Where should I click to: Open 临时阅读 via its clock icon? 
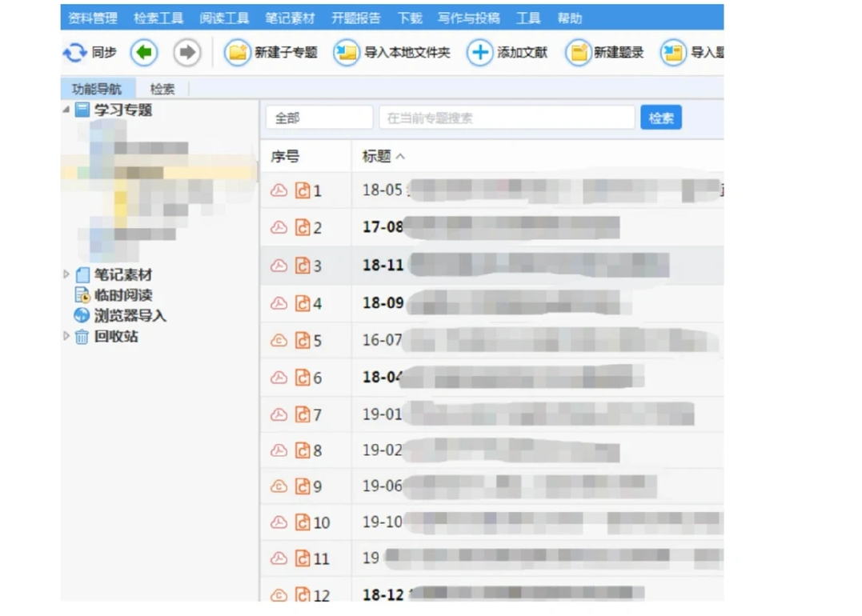click(83, 295)
